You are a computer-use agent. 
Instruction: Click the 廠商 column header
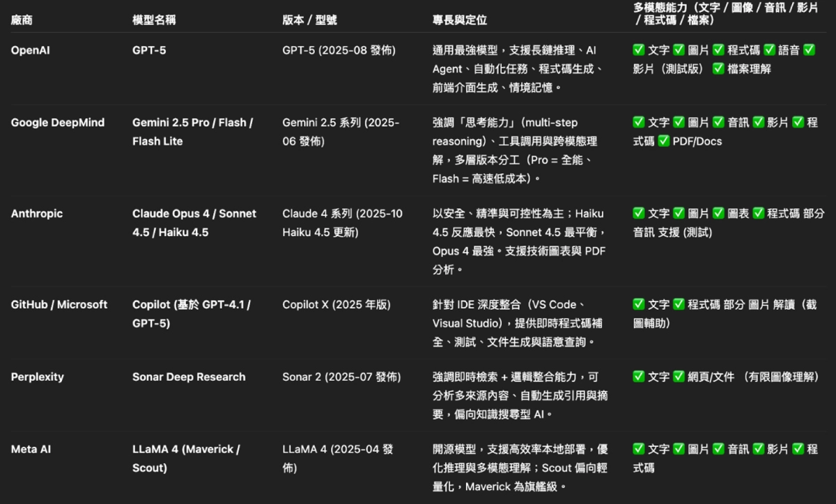pyautogui.click(x=22, y=20)
